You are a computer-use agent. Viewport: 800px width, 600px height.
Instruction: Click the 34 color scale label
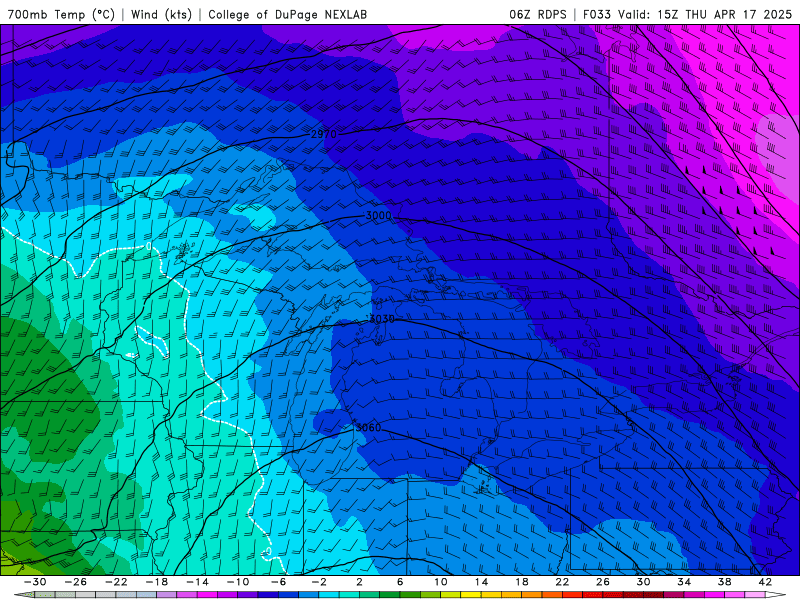coord(684,582)
